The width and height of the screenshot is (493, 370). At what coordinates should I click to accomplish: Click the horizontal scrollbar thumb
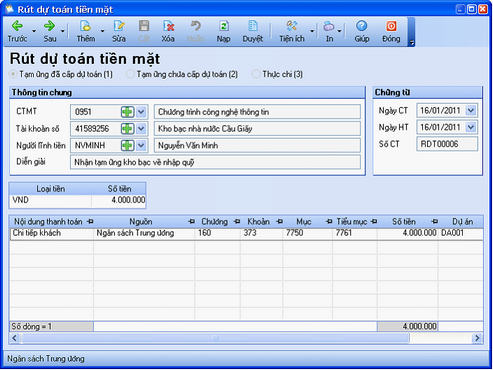[215, 338]
